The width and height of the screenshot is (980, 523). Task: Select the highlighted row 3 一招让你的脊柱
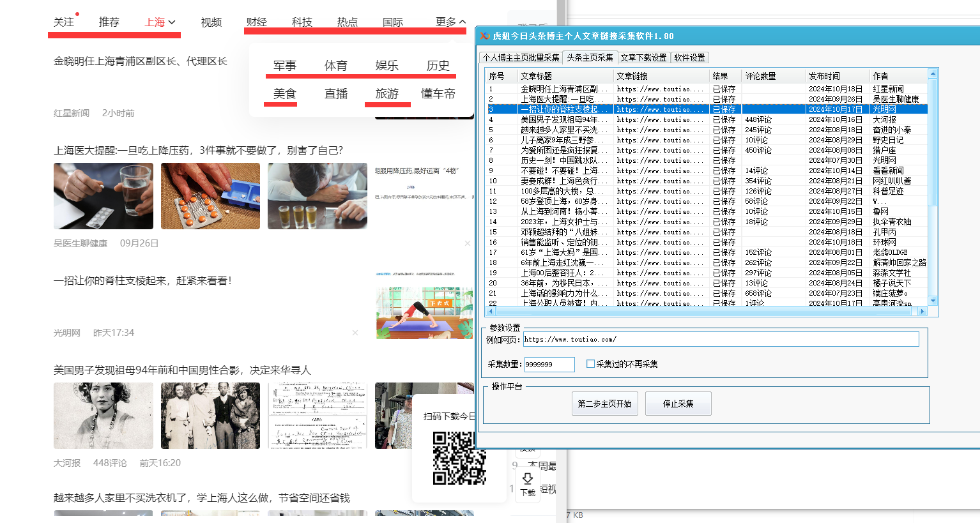coord(707,109)
